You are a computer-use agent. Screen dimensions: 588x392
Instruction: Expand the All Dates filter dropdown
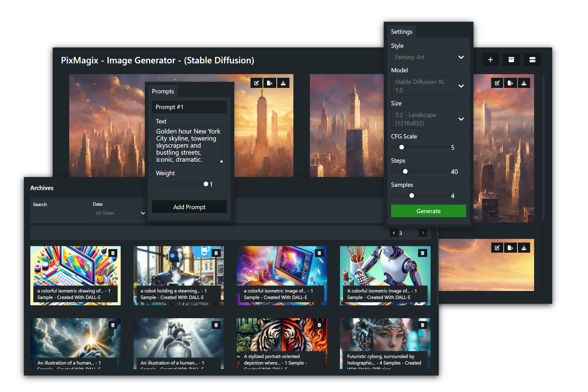120,213
